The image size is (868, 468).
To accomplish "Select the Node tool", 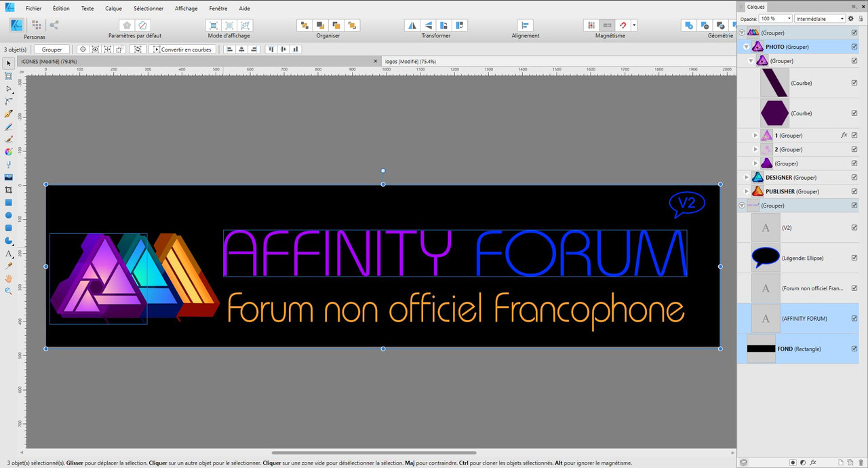I will [9, 89].
